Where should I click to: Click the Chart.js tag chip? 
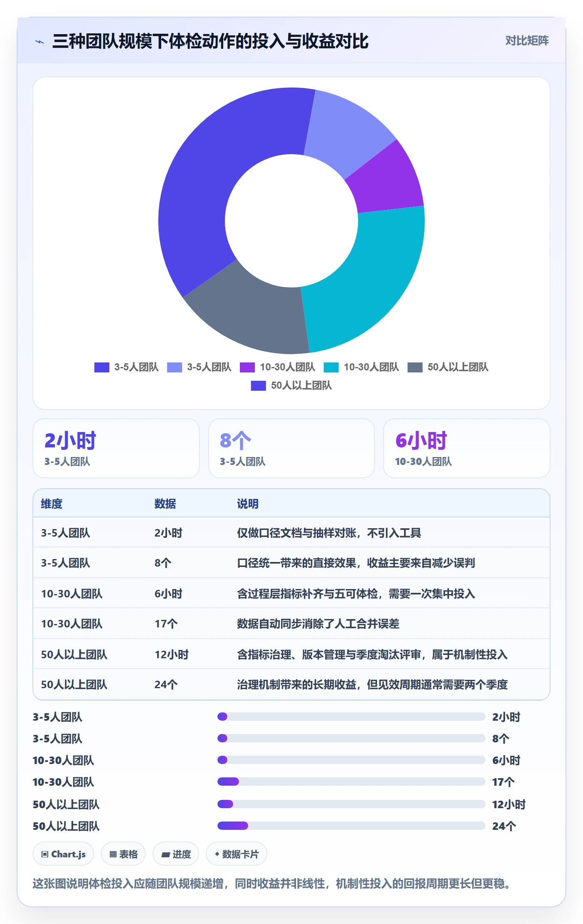(x=63, y=854)
